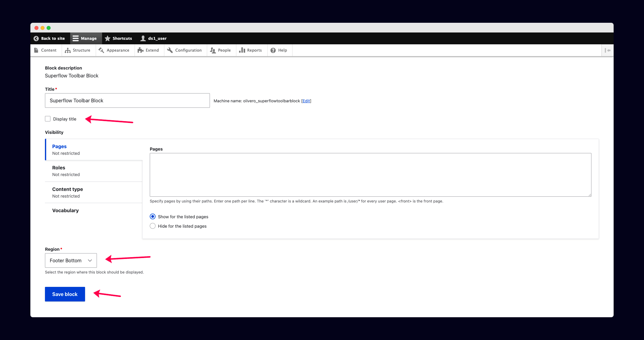This screenshot has width=644, height=340.
Task: Click the Manage hamburger icon
Action: 76,39
